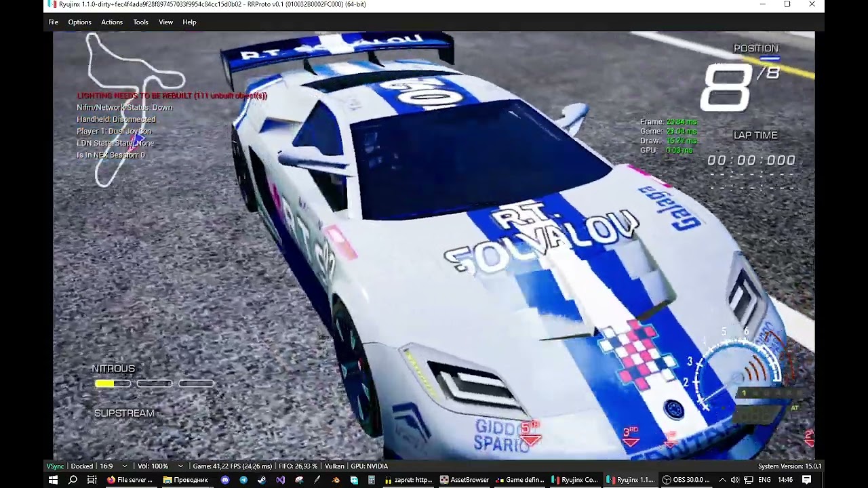Screen dimensions: 868x488
Task: Expand the dropdown arrow next to Vol: 100%
Action: [180, 466]
